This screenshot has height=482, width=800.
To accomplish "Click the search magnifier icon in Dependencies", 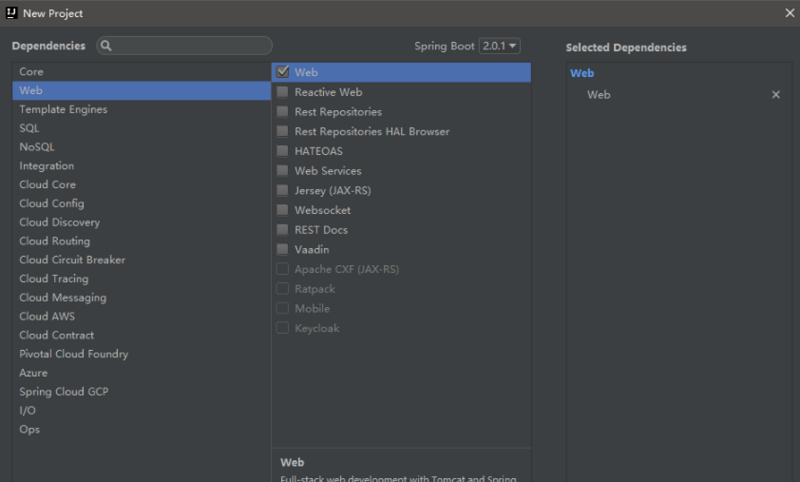I will coord(106,46).
